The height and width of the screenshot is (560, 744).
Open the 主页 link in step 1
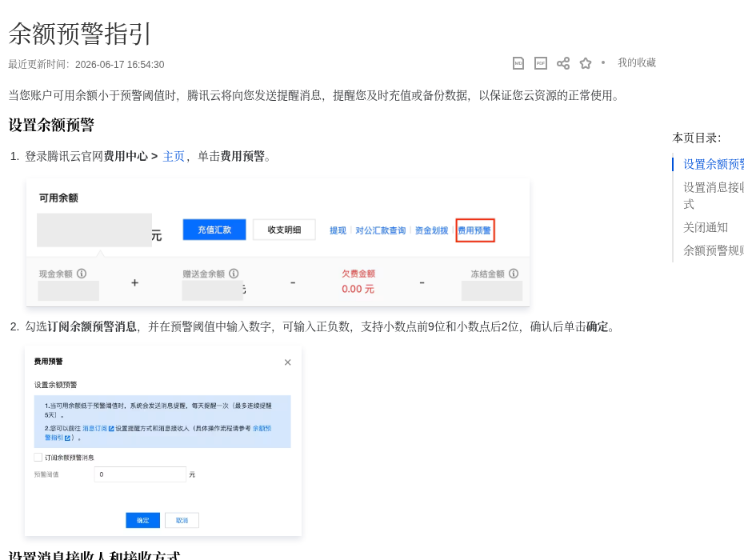[173, 156]
